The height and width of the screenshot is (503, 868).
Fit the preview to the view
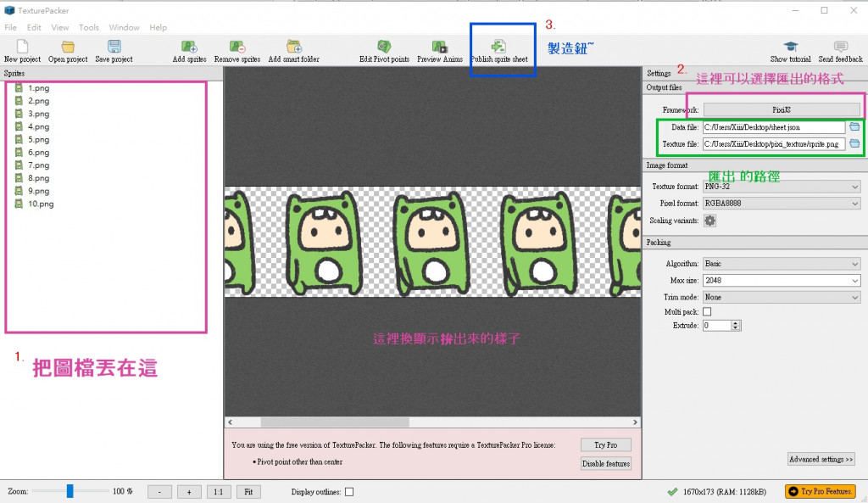click(x=248, y=491)
